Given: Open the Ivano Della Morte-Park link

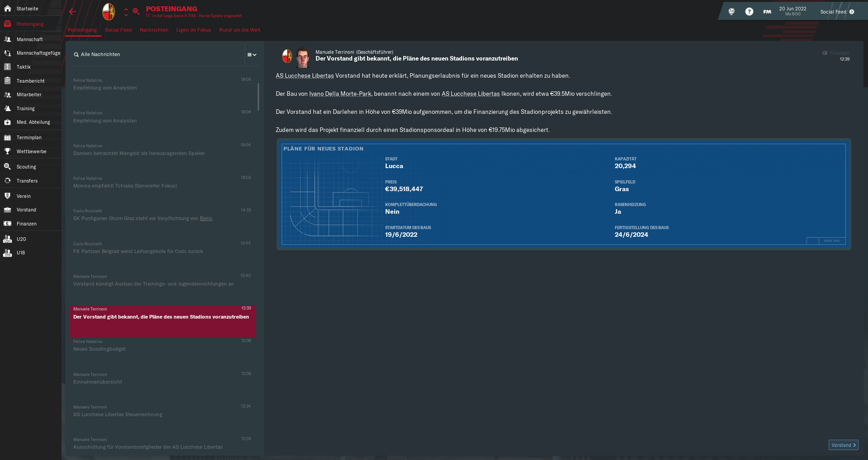Looking at the screenshot, I should 341,94.
